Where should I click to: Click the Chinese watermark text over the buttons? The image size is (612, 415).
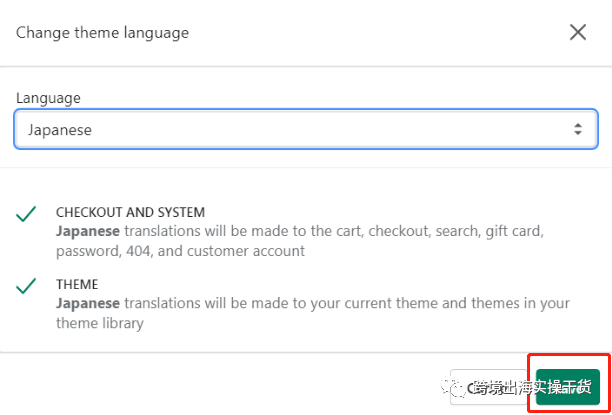click(x=532, y=388)
